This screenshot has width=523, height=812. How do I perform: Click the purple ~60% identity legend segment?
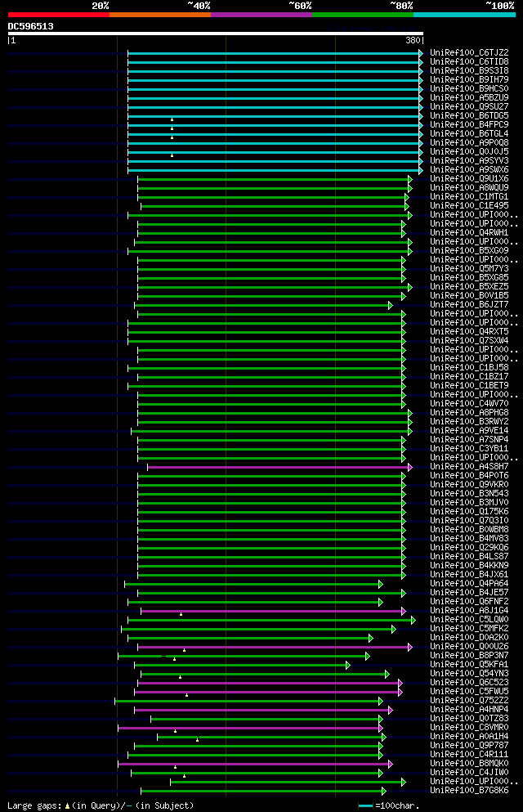pos(261,15)
